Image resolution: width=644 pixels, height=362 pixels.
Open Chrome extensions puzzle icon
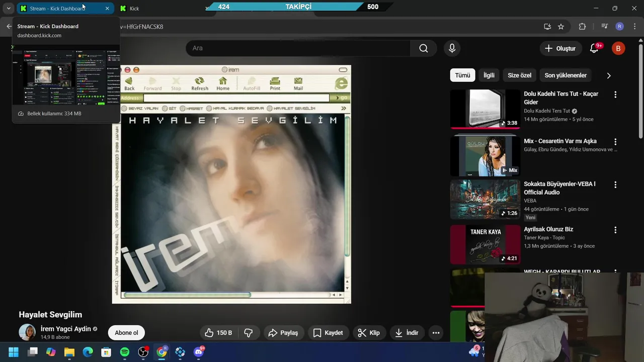point(582,27)
